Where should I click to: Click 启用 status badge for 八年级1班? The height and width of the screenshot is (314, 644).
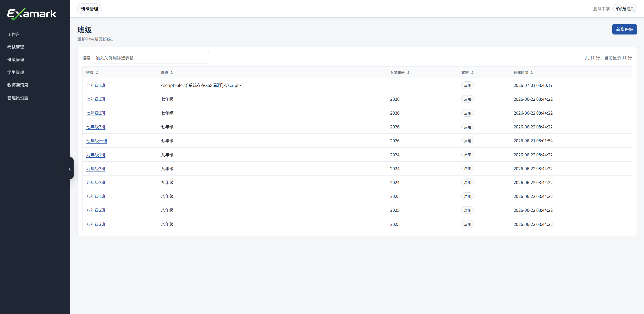[468, 196]
